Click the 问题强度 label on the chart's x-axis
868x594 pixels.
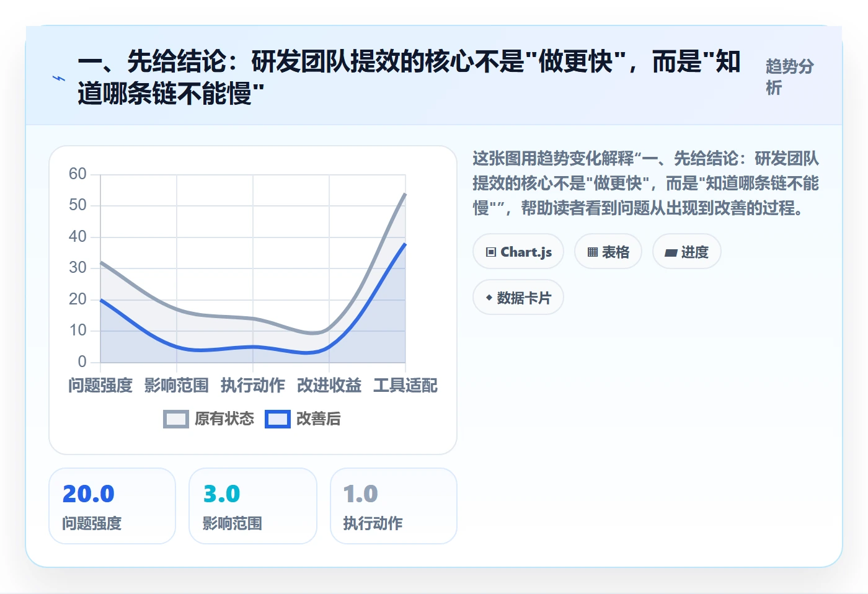tap(100, 386)
